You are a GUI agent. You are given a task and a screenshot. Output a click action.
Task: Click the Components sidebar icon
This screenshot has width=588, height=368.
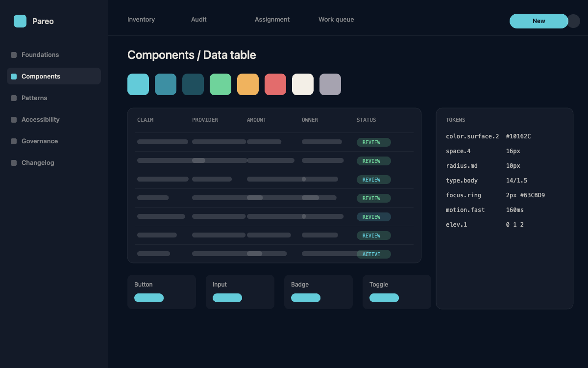14,77
